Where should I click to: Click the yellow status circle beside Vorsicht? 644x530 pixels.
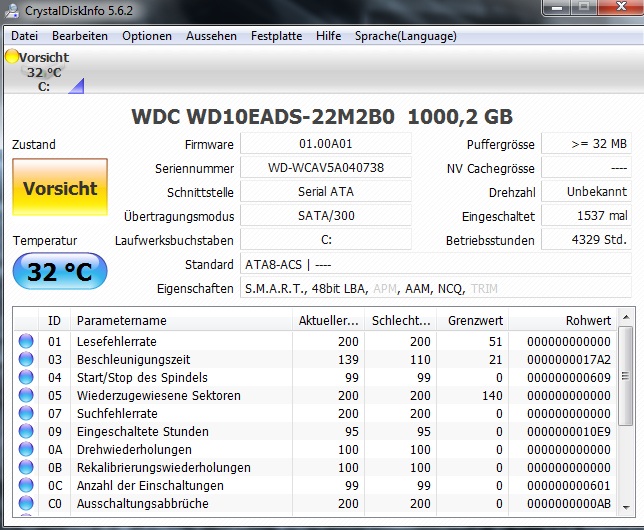[12, 56]
